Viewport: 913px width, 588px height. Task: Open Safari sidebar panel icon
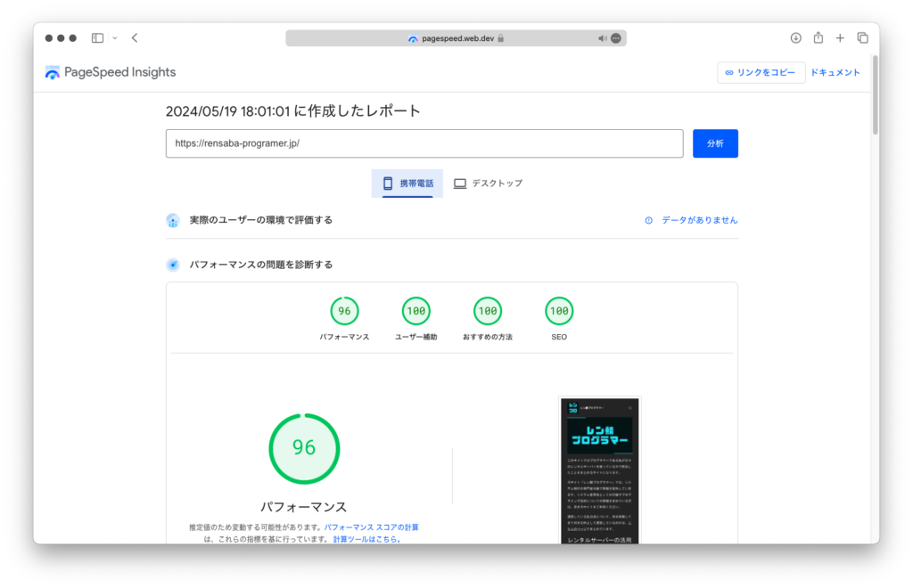click(x=97, y=38)
